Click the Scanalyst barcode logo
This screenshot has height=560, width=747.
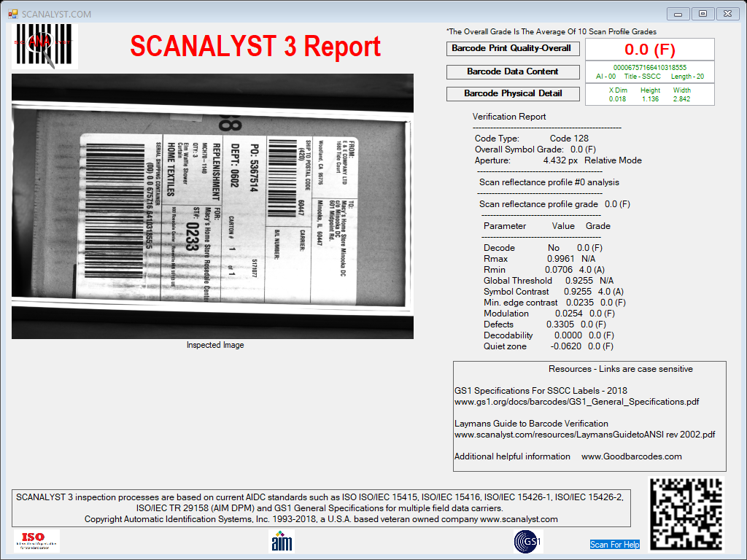[x=44, y=46]
